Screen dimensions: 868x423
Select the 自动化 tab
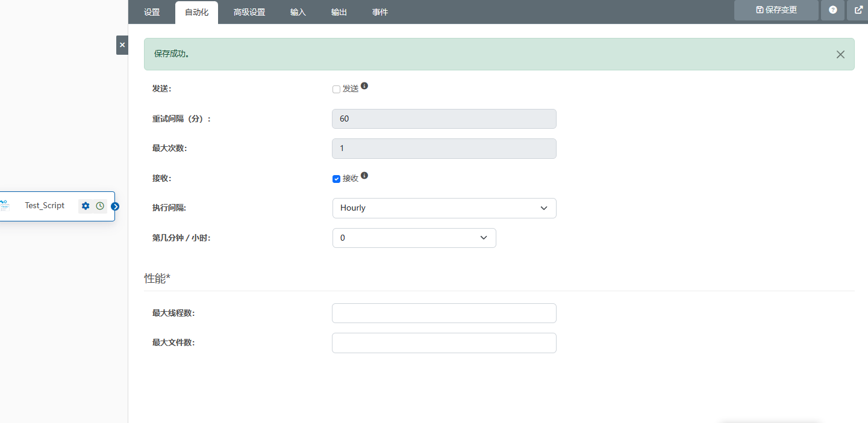197,12
